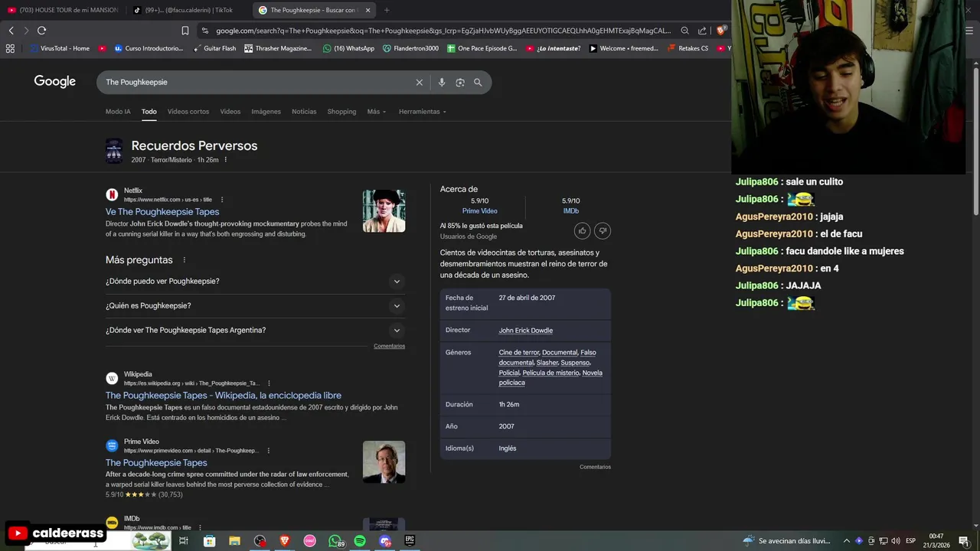Open the volume icon in system tray
Image resolution: width=980 pixels, height=551 pixels.
click(895, 541)
